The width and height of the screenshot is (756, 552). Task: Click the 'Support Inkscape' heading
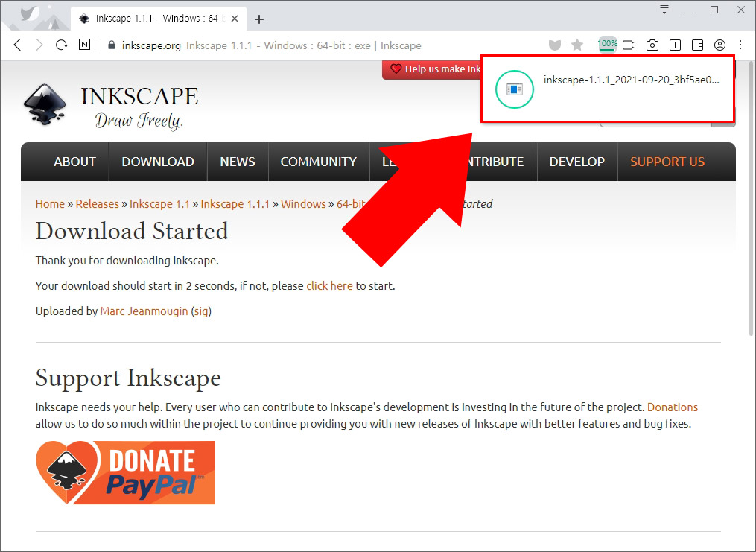128,378
